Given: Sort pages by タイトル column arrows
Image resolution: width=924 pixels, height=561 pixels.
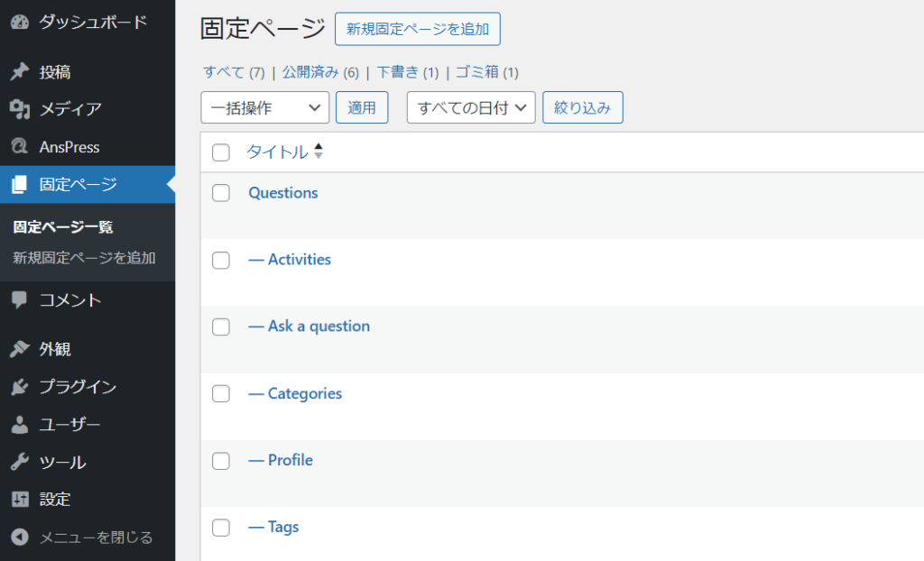Looking at the screenshot, I should click(x=318, y=152).
